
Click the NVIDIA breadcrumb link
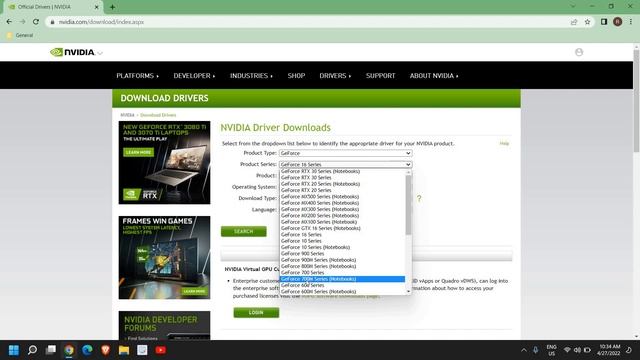coord(127,115)
